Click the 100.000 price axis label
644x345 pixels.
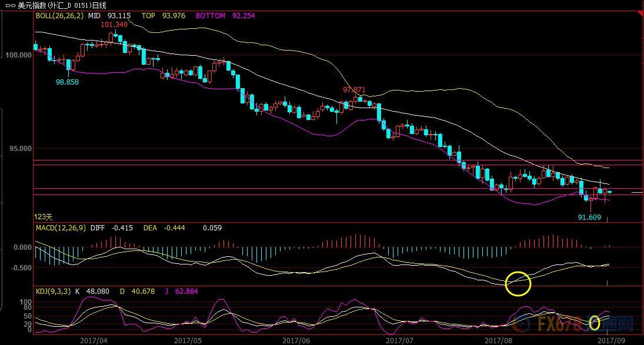pos(18,55)
